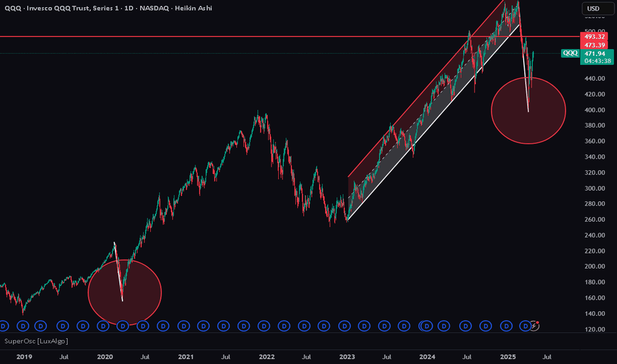
Task: Click the 120.00 price scale value
Action: click(594, 329)
